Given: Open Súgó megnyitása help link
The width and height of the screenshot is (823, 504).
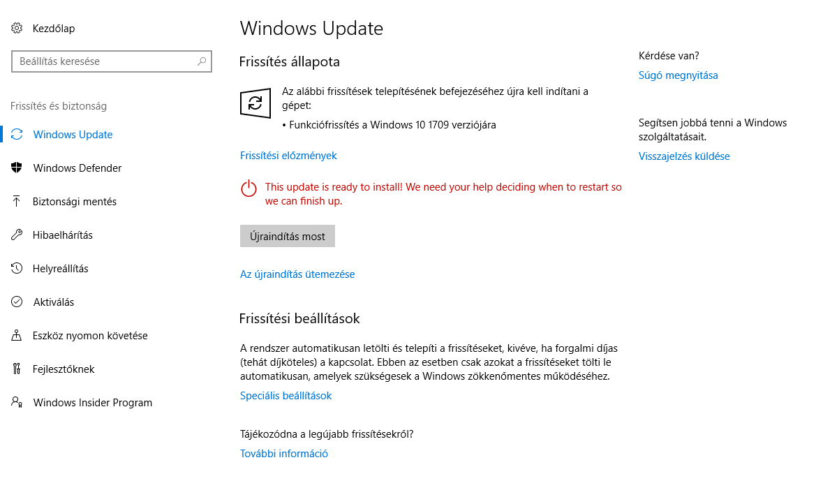Looking at the screenshot, I should 678,75.
